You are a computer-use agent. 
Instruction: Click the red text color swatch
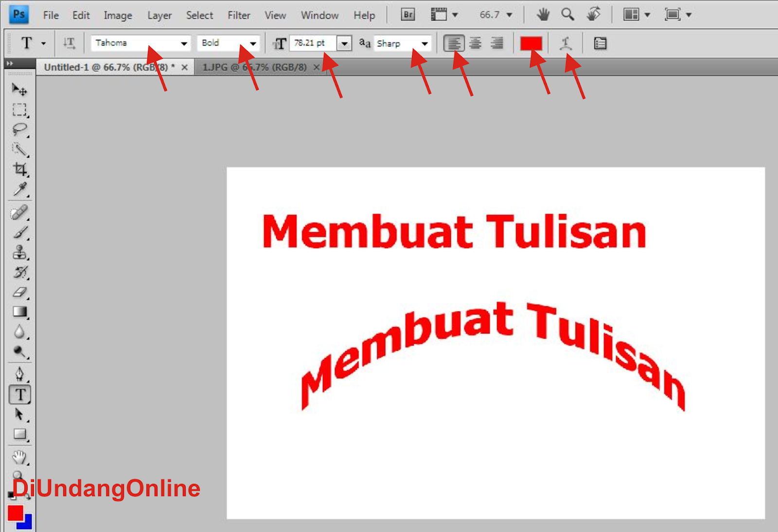click(x=531, y=44)
